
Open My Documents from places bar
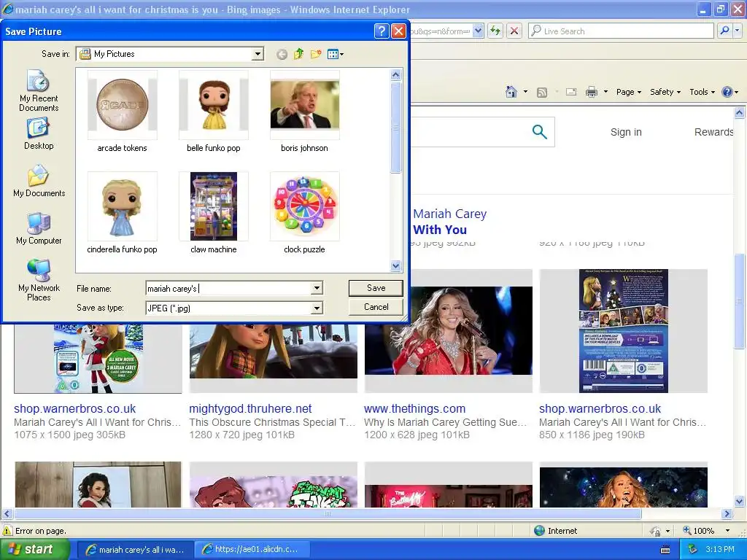tap(39, 181)
